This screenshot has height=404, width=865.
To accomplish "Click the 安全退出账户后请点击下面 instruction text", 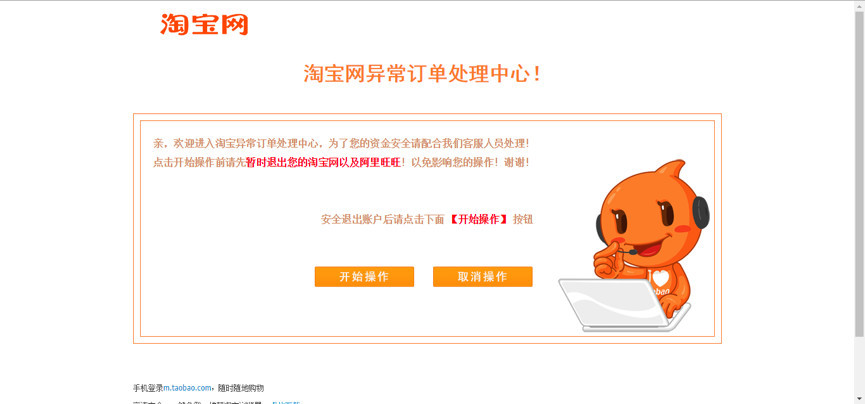I will pyautogui.click(x=382, y=219).
